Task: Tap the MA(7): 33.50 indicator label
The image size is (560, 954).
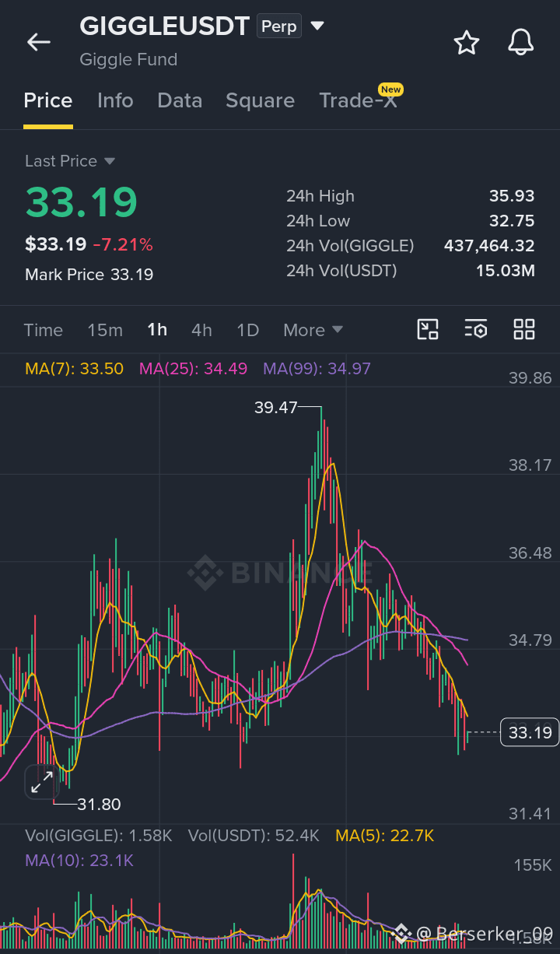Action: tap(75, 369)
